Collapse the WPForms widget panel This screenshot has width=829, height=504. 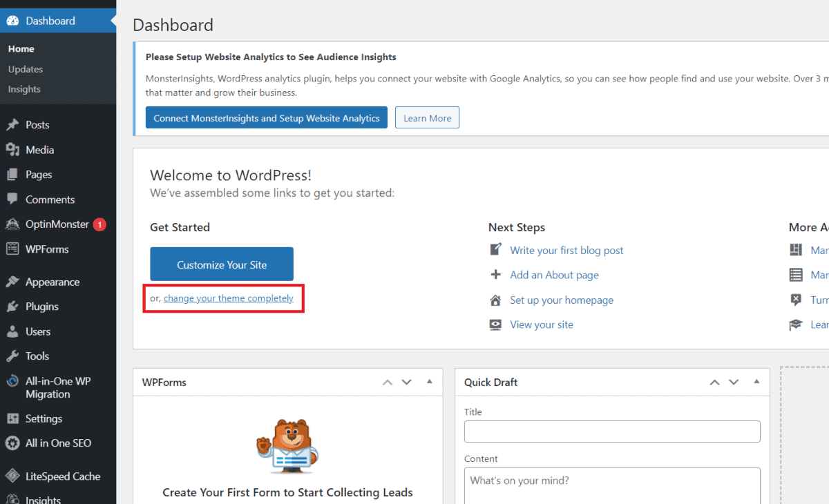[429, 382]
